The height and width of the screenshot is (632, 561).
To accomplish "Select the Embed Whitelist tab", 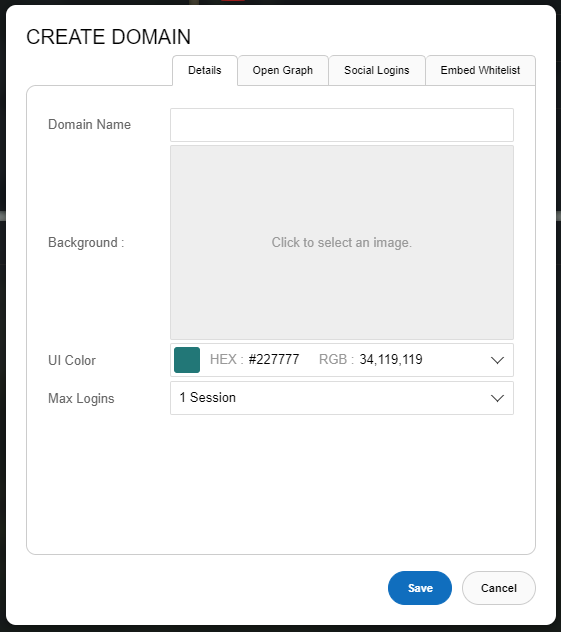I will point(480,71).
